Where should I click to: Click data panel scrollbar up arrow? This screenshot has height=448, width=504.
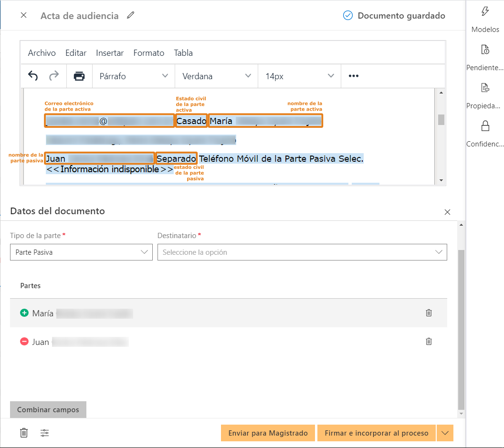461,225
